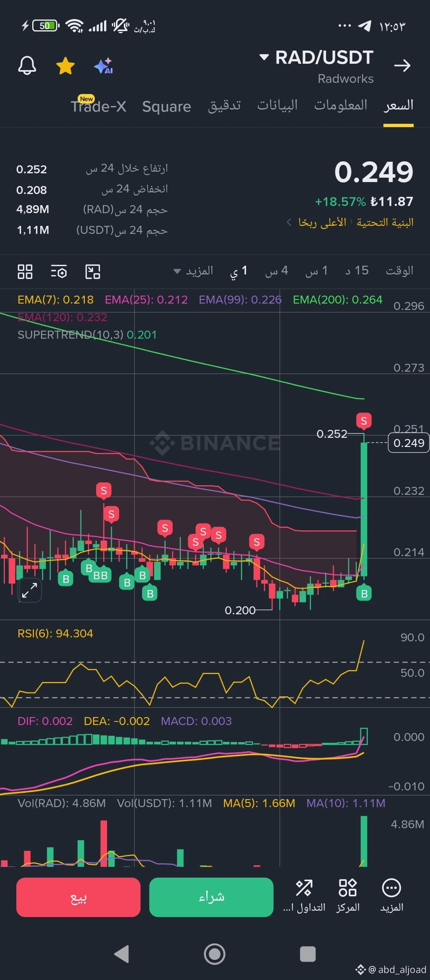This screenshot has height=980, width=430.
Task: Tap chevron next to الأعلى ربحًا
Action: [289, 222]
